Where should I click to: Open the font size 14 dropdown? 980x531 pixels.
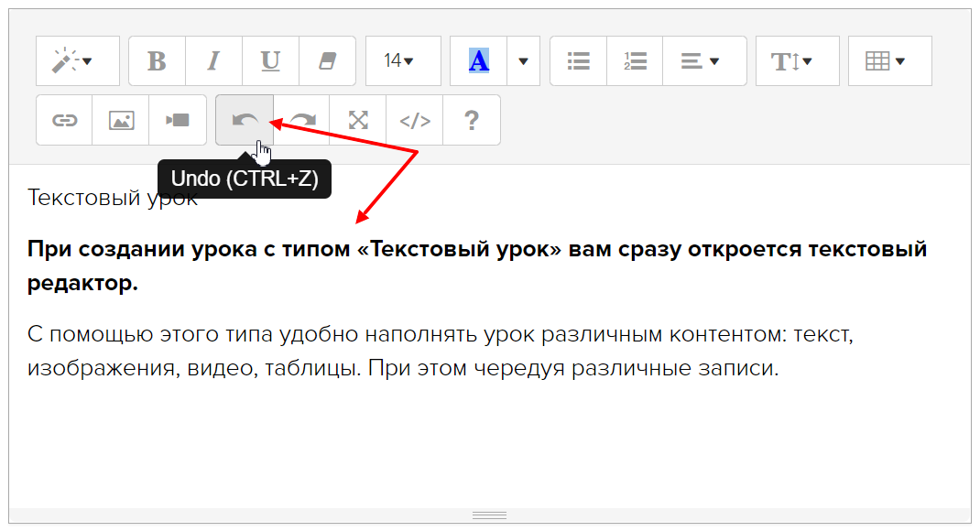click(402, 61)
